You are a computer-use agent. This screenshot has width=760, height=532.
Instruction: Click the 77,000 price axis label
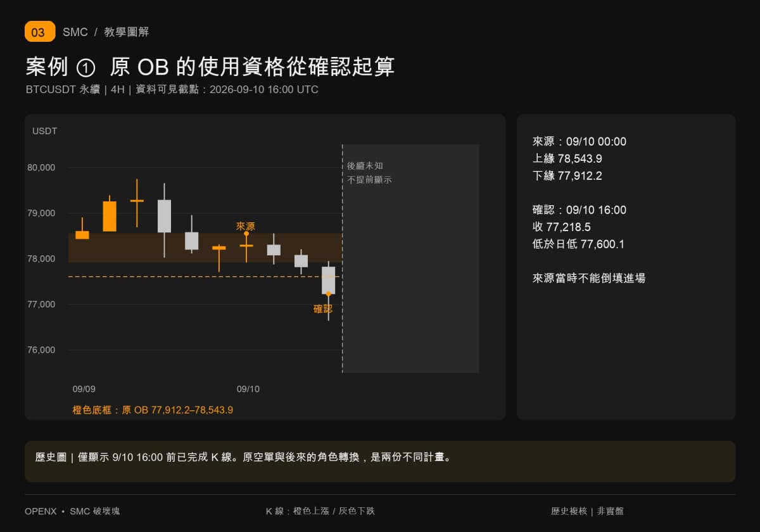(x=41, y=305)
